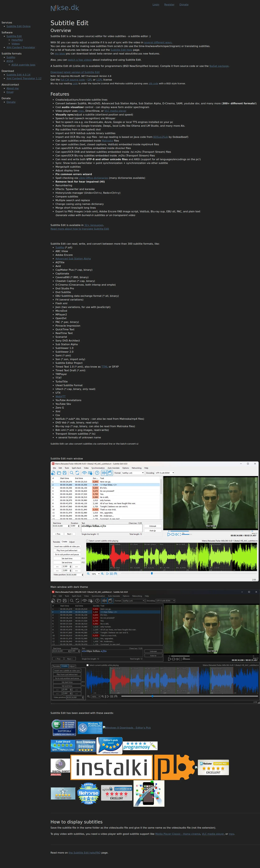Open the mpv link near page bottom

pyautogui.click(x=231, y=834)
